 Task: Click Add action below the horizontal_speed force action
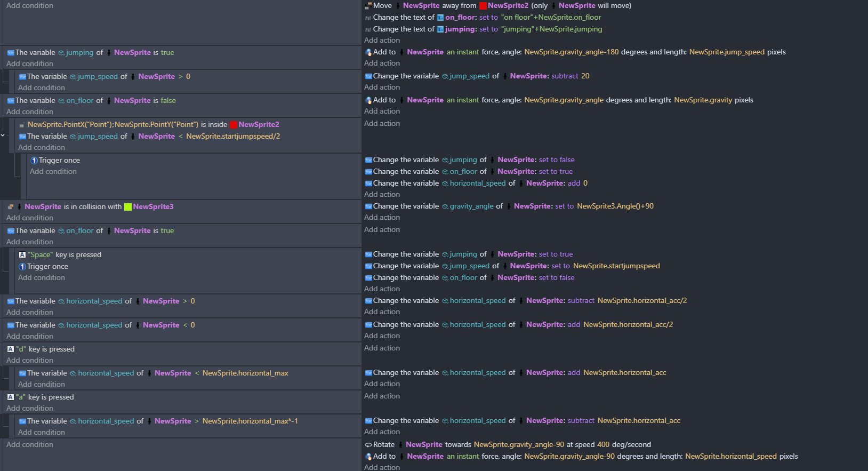(x=382, y=467)
